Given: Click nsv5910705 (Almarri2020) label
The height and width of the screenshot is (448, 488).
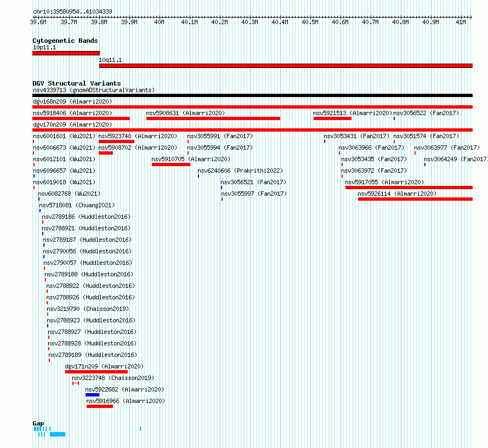Looking at the screenshot, I should click(191, 159).
